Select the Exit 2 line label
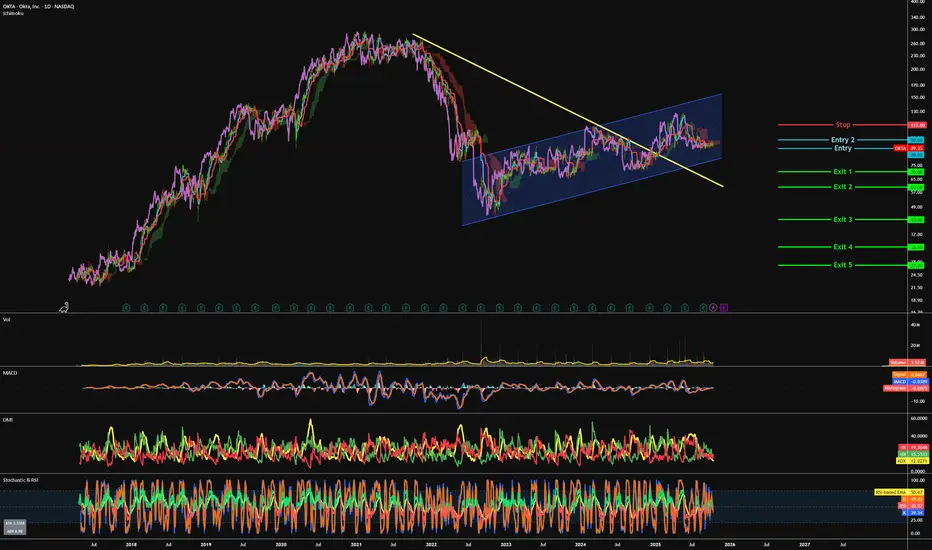Viewport: 932px width, 550px height. coord(842,187)
